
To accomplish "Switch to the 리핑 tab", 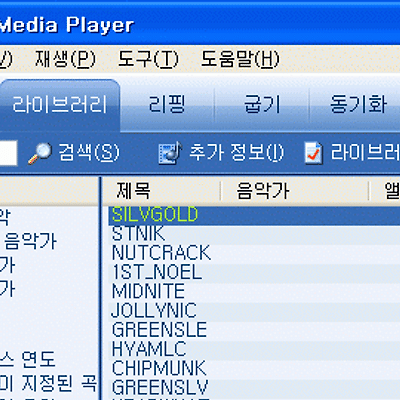I will point(167,104).
